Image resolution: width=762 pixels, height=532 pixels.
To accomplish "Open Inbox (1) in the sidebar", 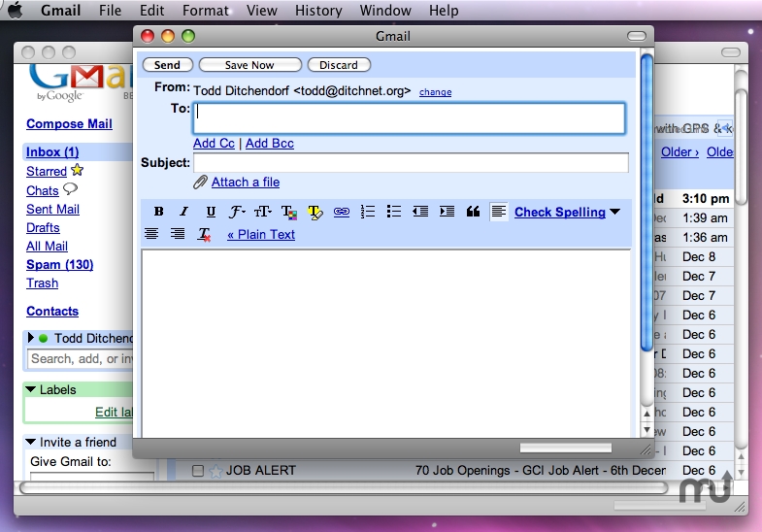I will [52, 152].
